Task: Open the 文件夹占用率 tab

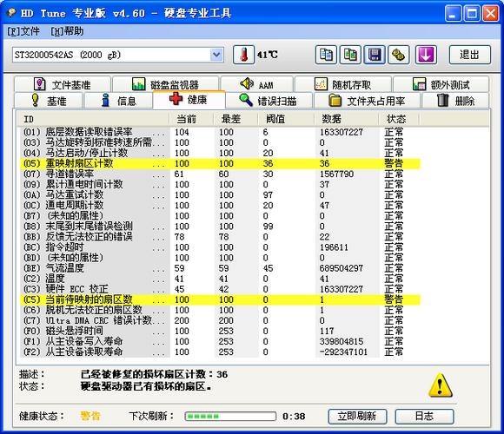Action: [367, 101]
